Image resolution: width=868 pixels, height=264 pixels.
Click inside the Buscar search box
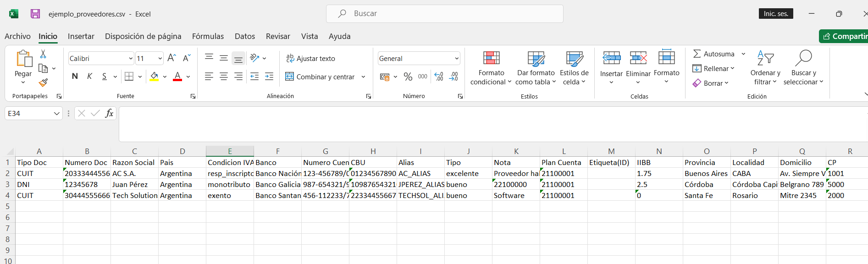(x=445, y=14)
